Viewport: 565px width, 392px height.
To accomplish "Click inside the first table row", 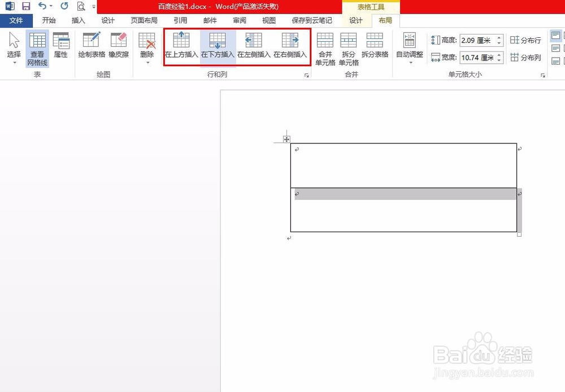I will [x=403, y=165].
